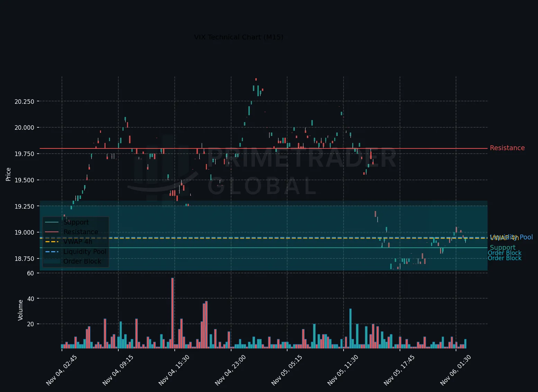Pick the Nov 06, 01:30 time label
This screenshot has width=538, height=392.
click(x=456, y=370)
